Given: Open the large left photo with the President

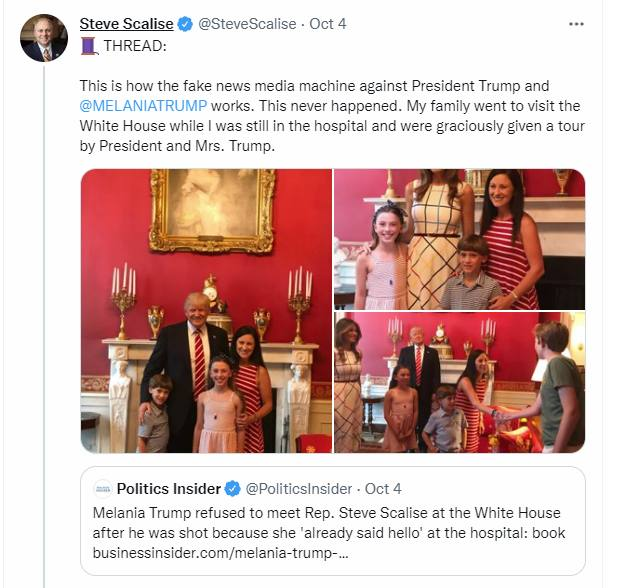Looking at the screenshot, I should coord(206,310).
